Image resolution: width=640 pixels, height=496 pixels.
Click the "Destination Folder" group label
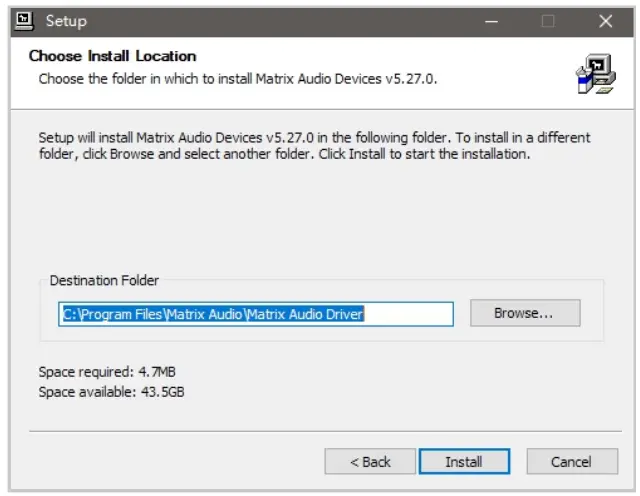104,281
